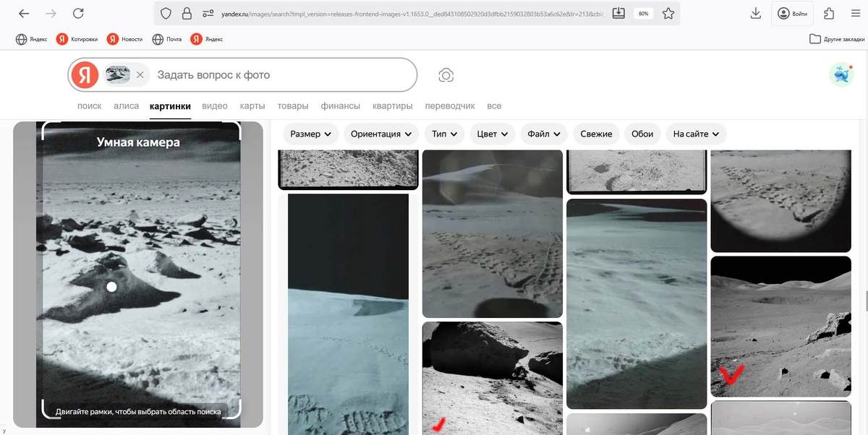Open the Яндекс bookmark with red logo
Viewport: 868px width, 435px height.
(207, 39)
